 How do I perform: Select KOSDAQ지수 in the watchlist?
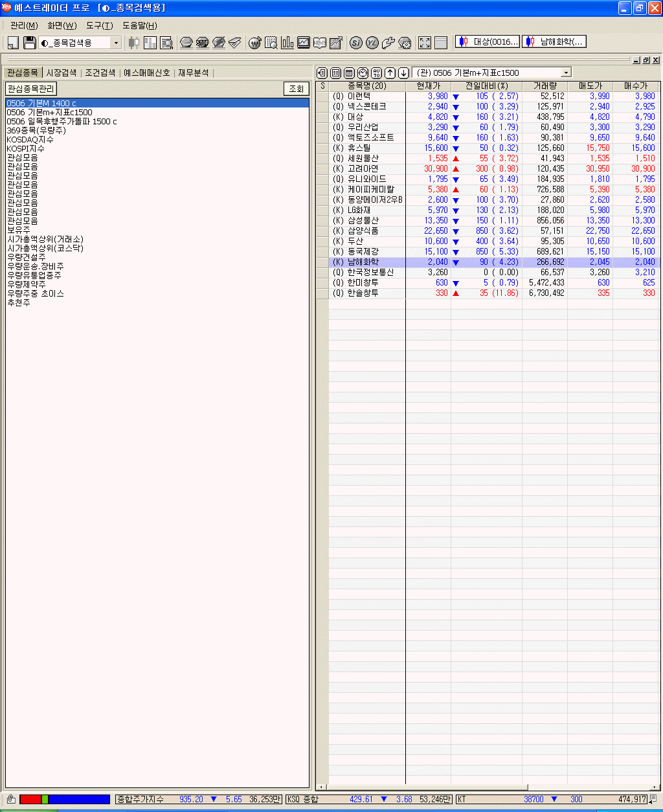30,139
